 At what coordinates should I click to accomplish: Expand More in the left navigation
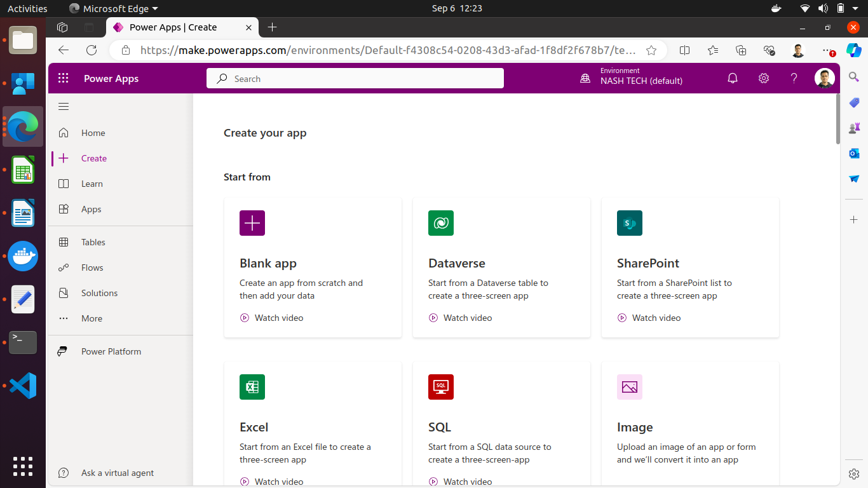point(92,318)
